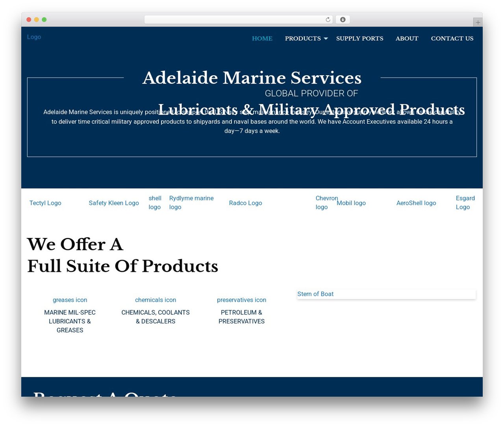Click the Mobil logo image

351,203
